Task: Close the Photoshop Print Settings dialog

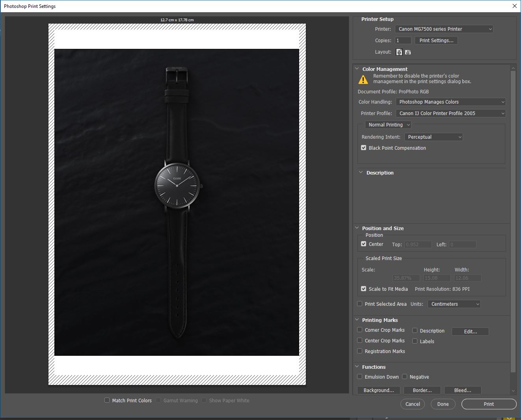Action: click(514, 6)
